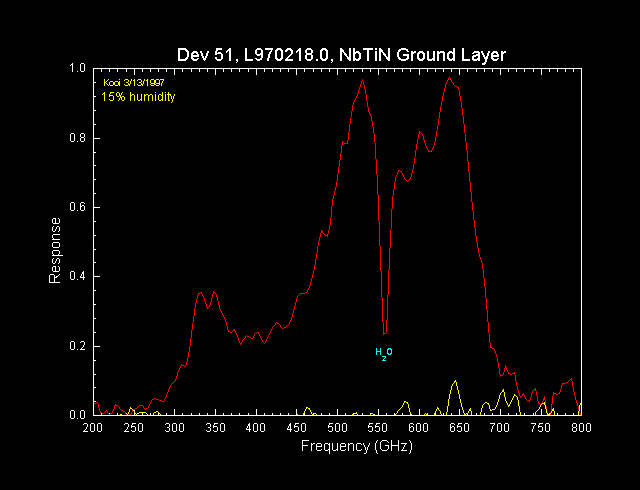This screenshot has width=640, height=490.
Task: Click the 0.0 tick label on y-axis
Action: pyautogui.click(x=76, y=414)
